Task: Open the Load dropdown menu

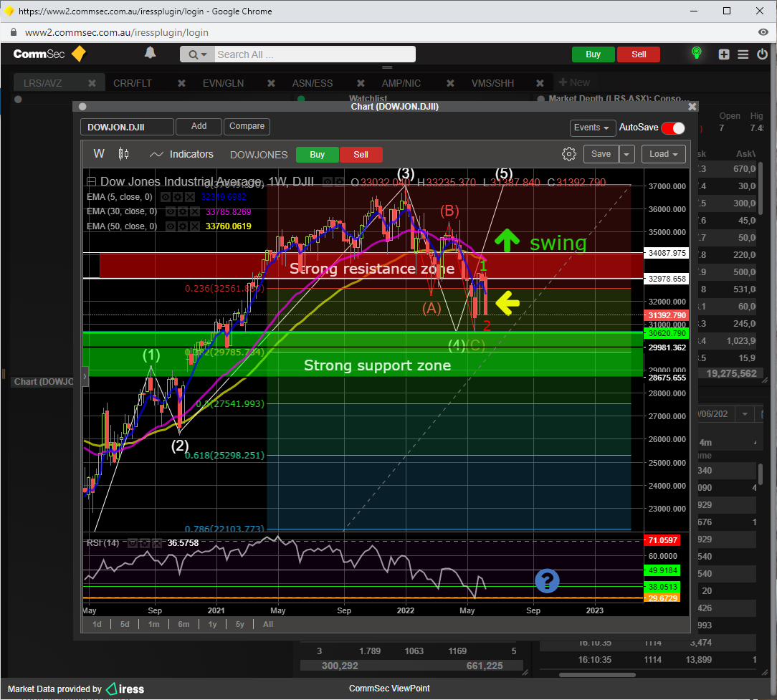Action: point(664,154)
